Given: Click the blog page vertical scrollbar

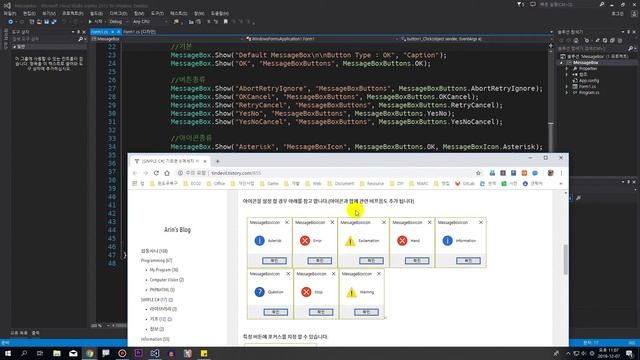Looking at the screenshot, I should [x=565, y=260].
